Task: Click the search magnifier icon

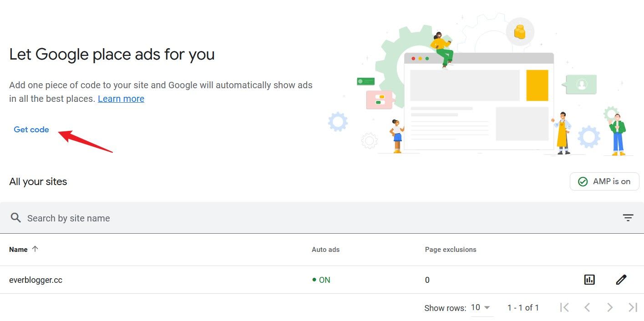Action: (16, 218)
